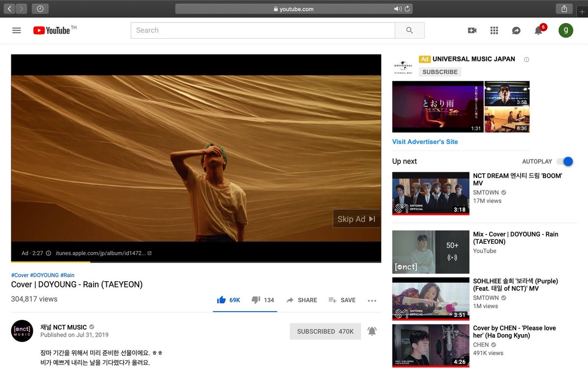This screenshot has width=588, height=368.
Task: Dislike the video with thumbs down 134
Action: pyautogui.click(x=263, y=300)
